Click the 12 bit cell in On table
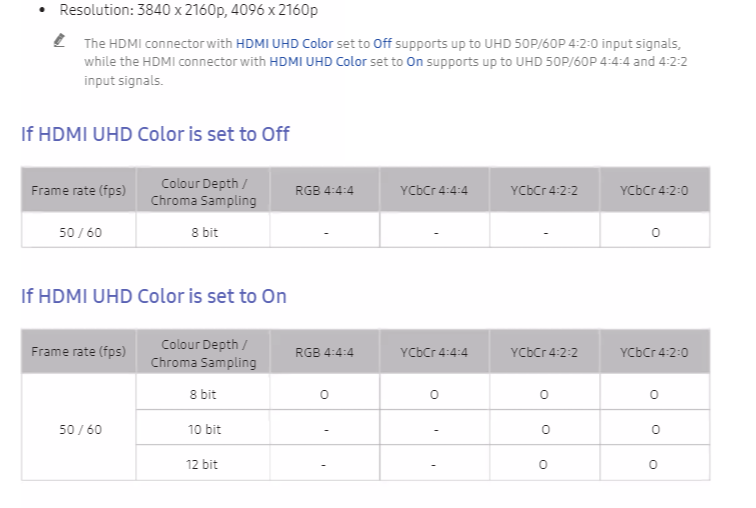Viewport: 756px width, 508px height. 203,464
